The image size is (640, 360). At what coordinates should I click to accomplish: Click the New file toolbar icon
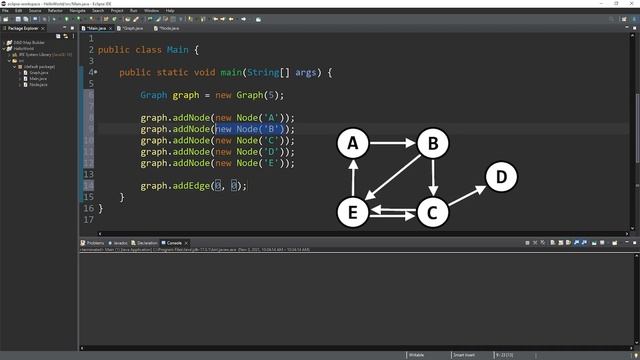click(5, 19)
